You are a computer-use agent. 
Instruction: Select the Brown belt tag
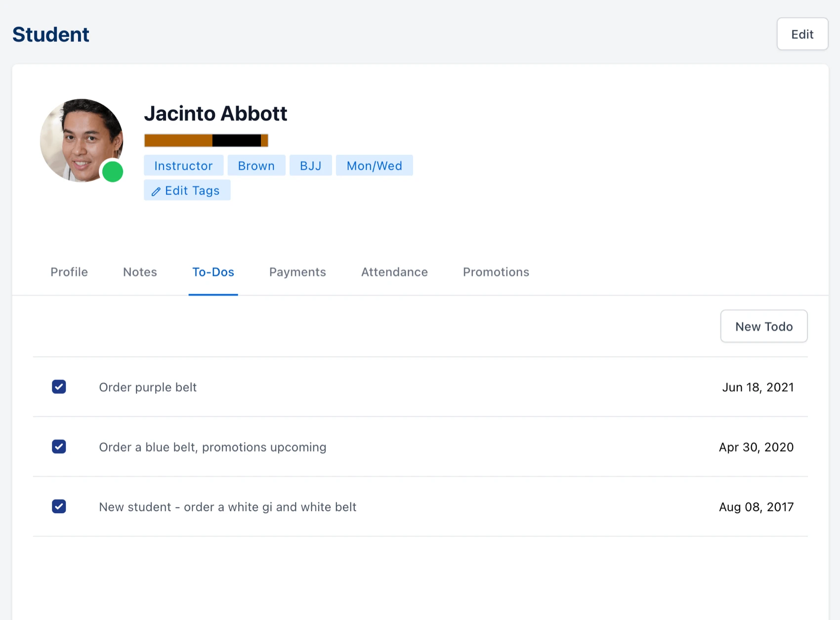[256, 165]
